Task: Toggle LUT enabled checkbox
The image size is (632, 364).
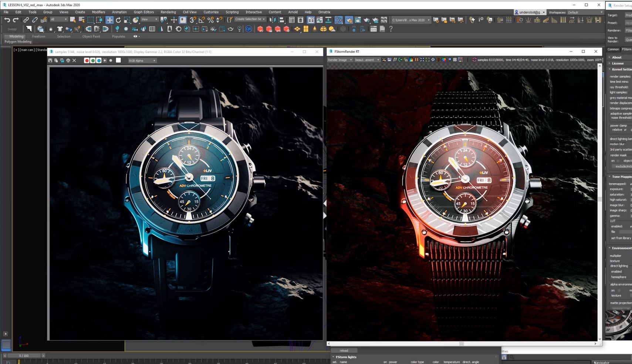Action: 631,226
